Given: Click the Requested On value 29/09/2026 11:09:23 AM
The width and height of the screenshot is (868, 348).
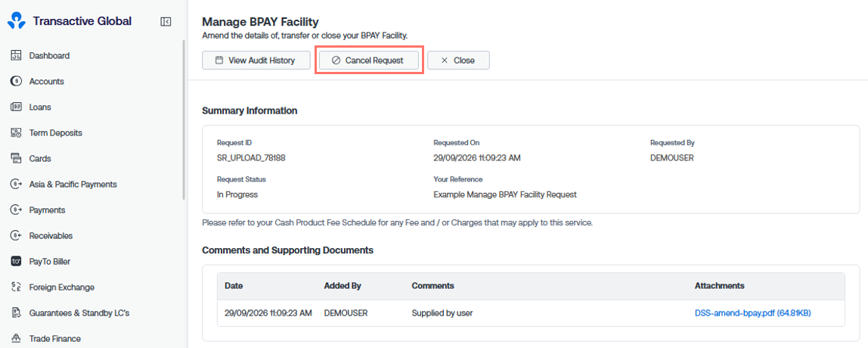Looking at the screenshot, I should point(477,158).
